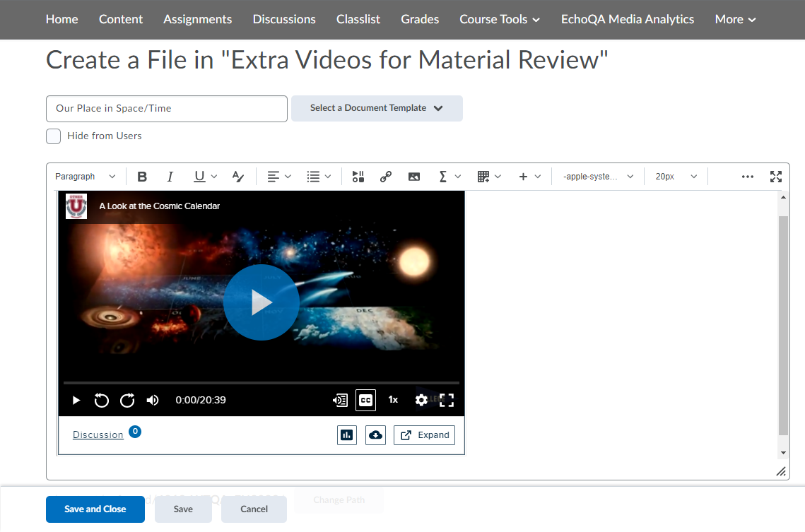Click the file title input field
Image resolution: width=805 pixels, height=532 pixels.
tap(167, 108)
